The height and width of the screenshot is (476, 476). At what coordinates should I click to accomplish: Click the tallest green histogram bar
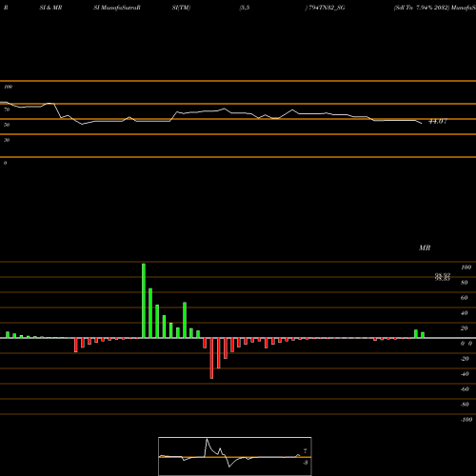pos(144,301)
